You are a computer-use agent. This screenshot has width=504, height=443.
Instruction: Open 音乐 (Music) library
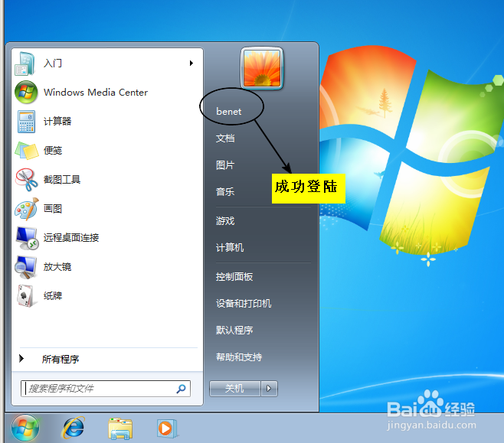point(225,192)
